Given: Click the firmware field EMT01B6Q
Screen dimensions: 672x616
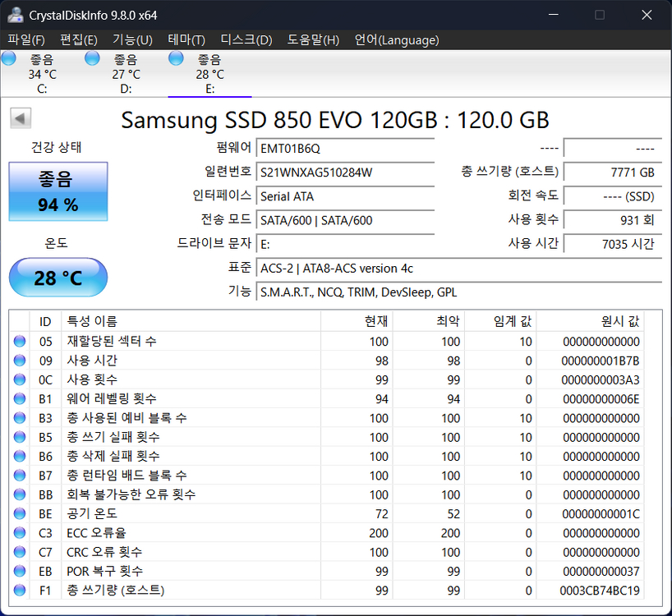Looking at the screenshot, I should click(x=345, y=148).
